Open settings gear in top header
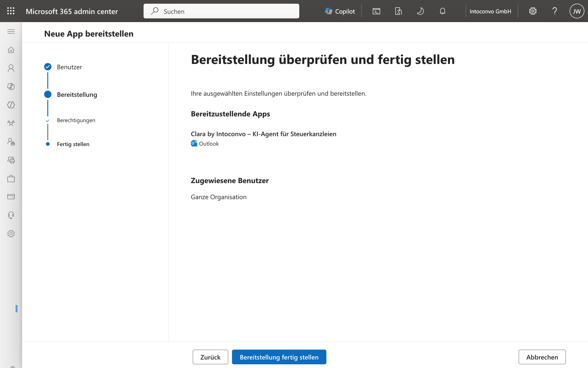 point(533,11)
